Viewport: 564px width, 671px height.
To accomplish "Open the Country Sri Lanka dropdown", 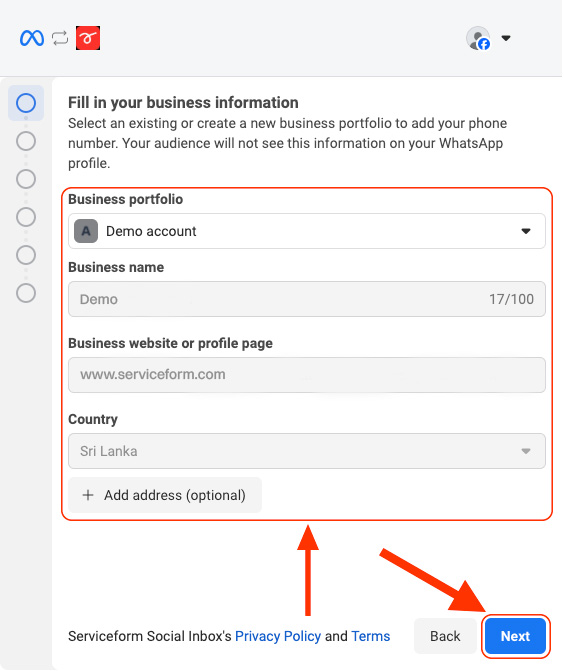I will (x=307, y=451).
